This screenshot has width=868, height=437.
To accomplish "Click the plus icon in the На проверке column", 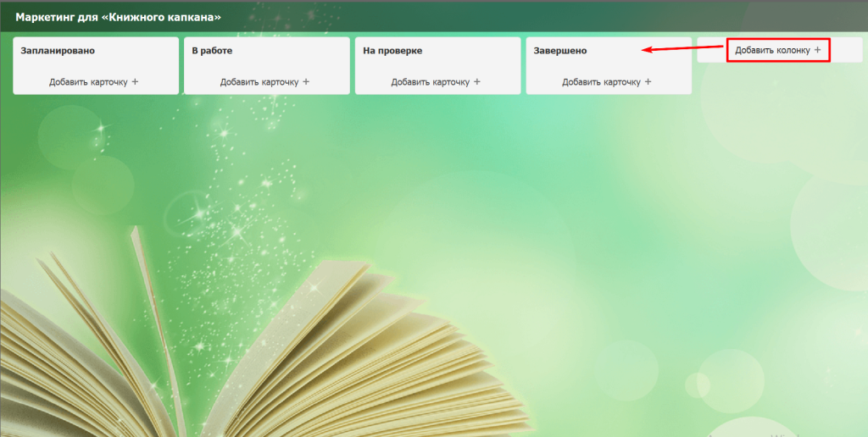I will click(476, 82).
